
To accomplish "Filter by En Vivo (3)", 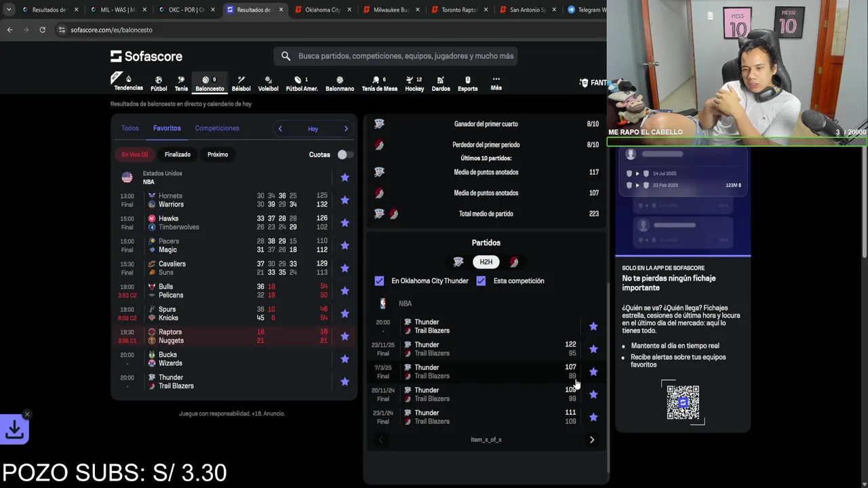I will coord(135,155).
